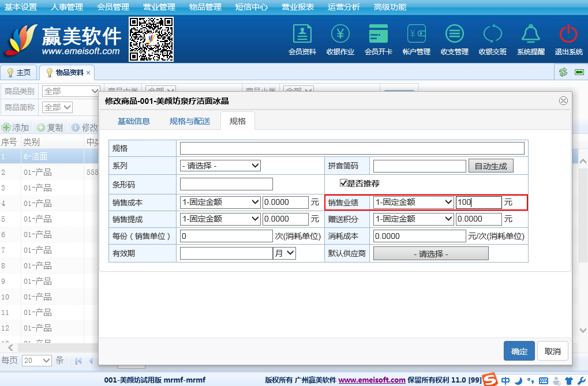The image size is (588, 386).
Task: Open the 收银交班 shift handover icon
Action: coord(492,35)
